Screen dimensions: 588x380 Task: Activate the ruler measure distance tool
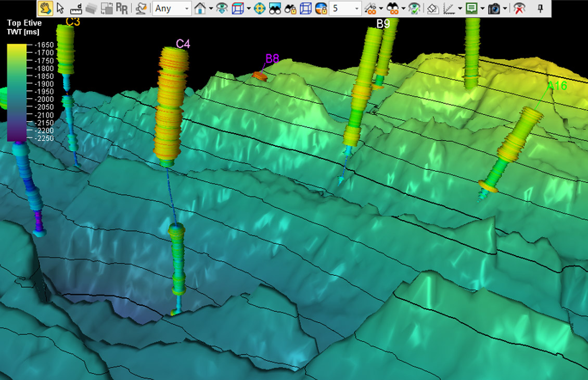(76, 8)
